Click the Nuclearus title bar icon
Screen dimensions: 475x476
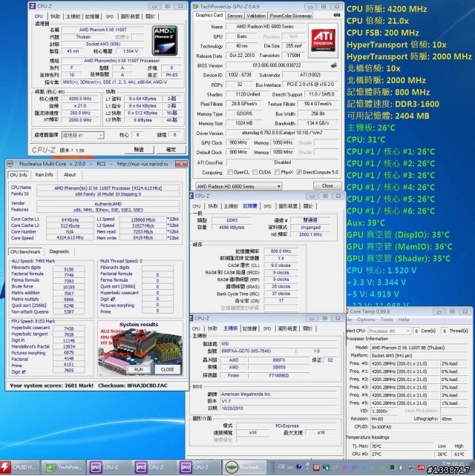10,164
